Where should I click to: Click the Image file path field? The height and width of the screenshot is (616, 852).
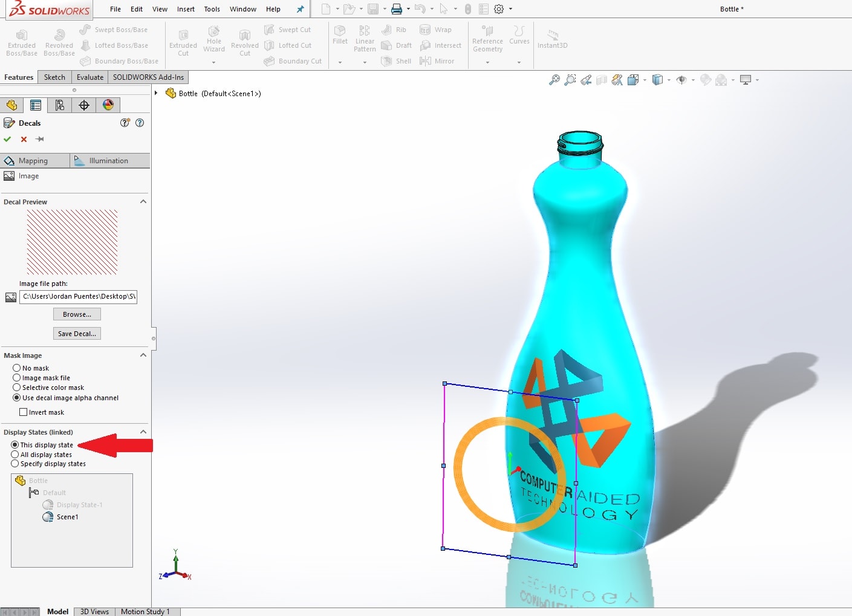[x=78, y=297]
